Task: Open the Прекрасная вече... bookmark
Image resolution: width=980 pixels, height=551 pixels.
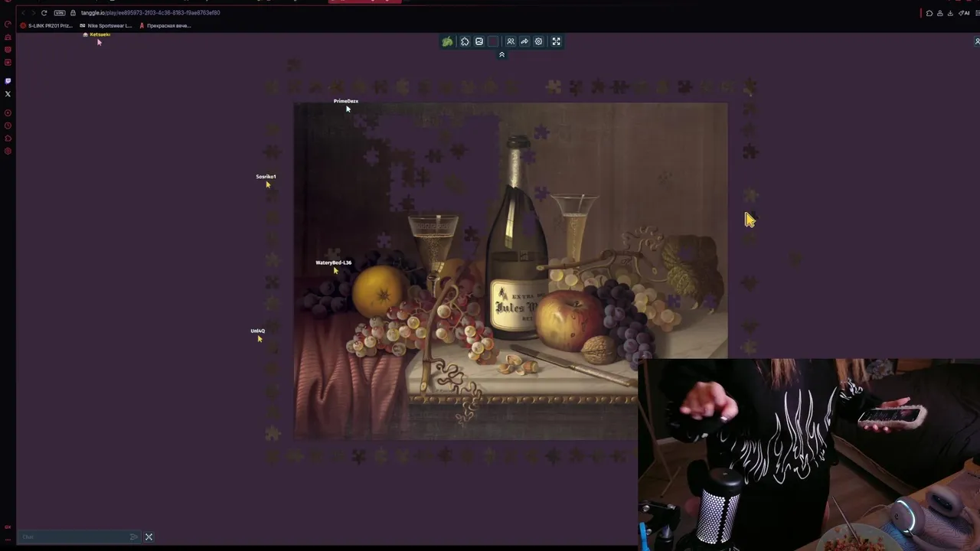Action: coord(165,25)
